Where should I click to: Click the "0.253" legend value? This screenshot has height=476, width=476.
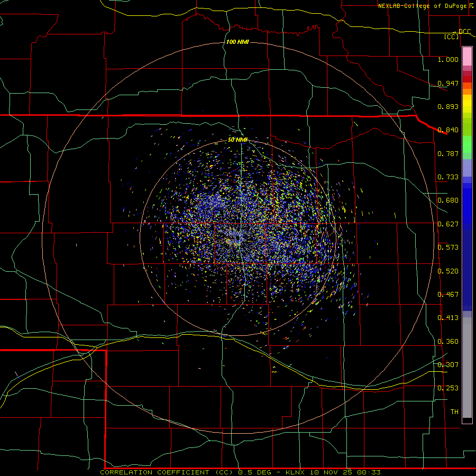(448, 388)
